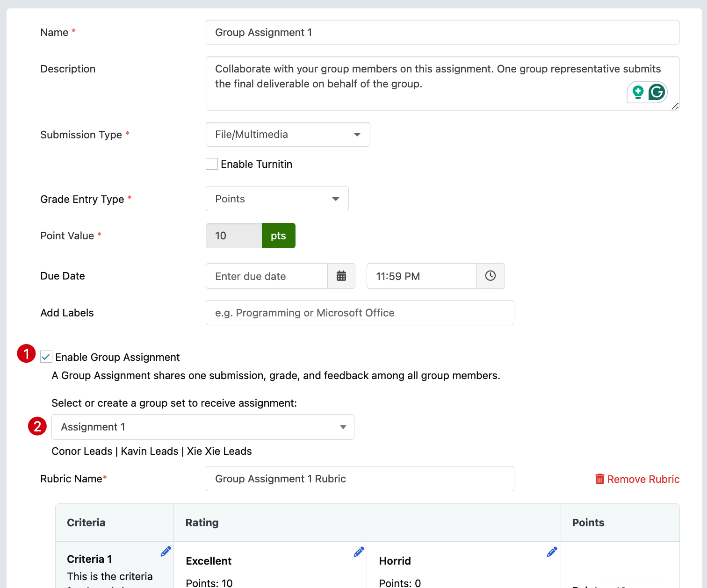Click the trash icon beside Remove Rubric
The height and width of the screenshot is (588, 707).
599,479
